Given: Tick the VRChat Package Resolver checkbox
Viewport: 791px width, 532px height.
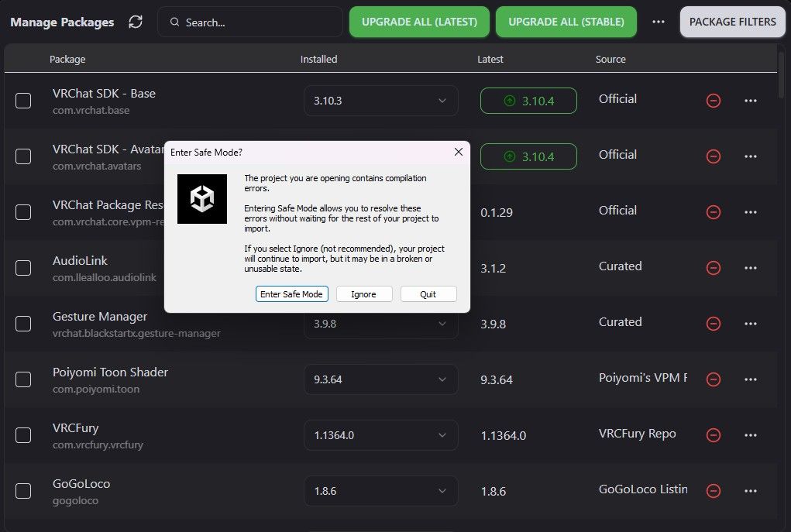Looking at the screenshot, I should point(23,211).
